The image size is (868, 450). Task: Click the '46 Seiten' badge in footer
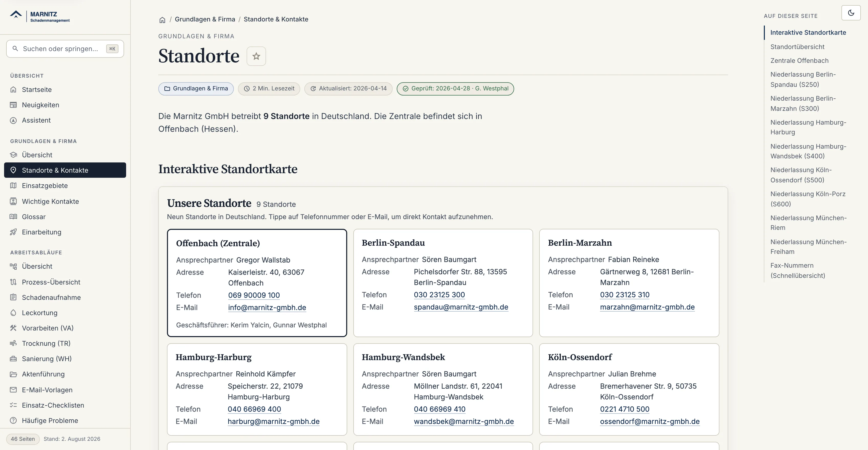tap(22, 439)
